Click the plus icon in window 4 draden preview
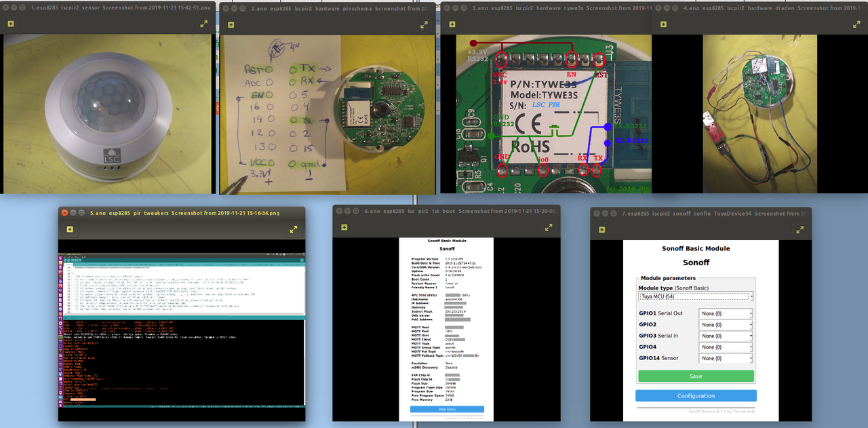 point(663,24)
